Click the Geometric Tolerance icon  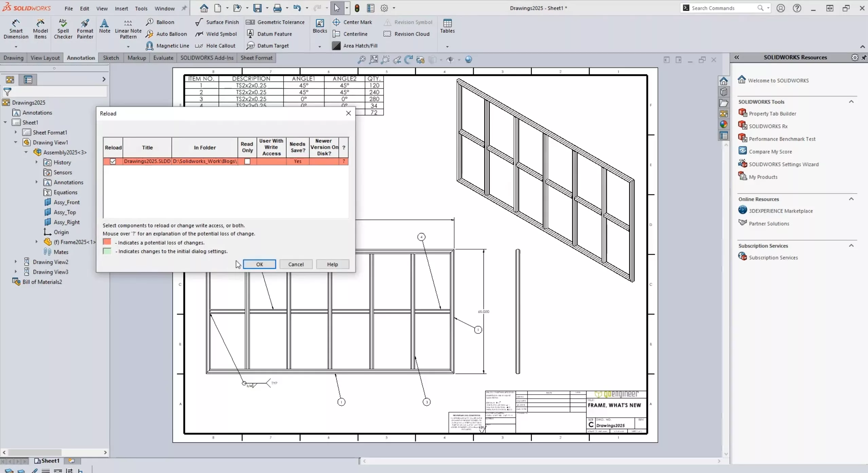[x=251, y=22]
